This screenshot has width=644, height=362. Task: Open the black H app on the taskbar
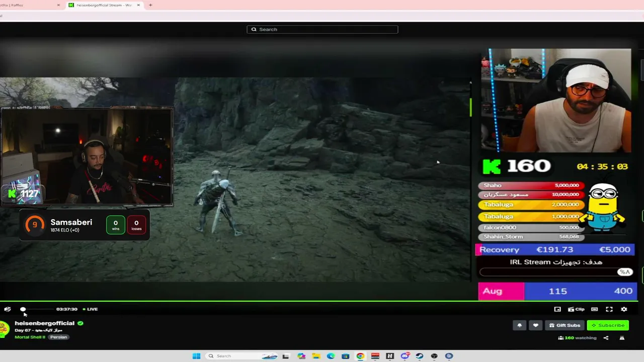point(390,356)
